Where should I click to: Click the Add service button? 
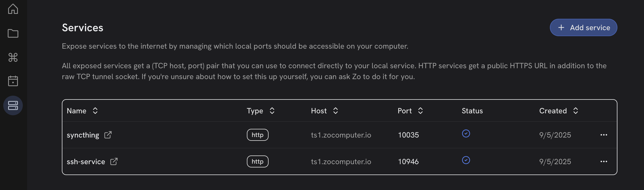(584, 27)
